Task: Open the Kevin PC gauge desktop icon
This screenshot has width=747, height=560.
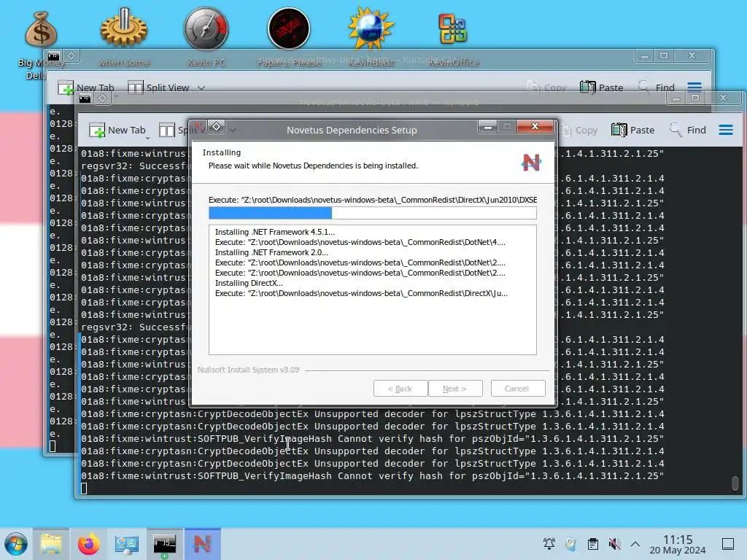Action: point(206,28)
